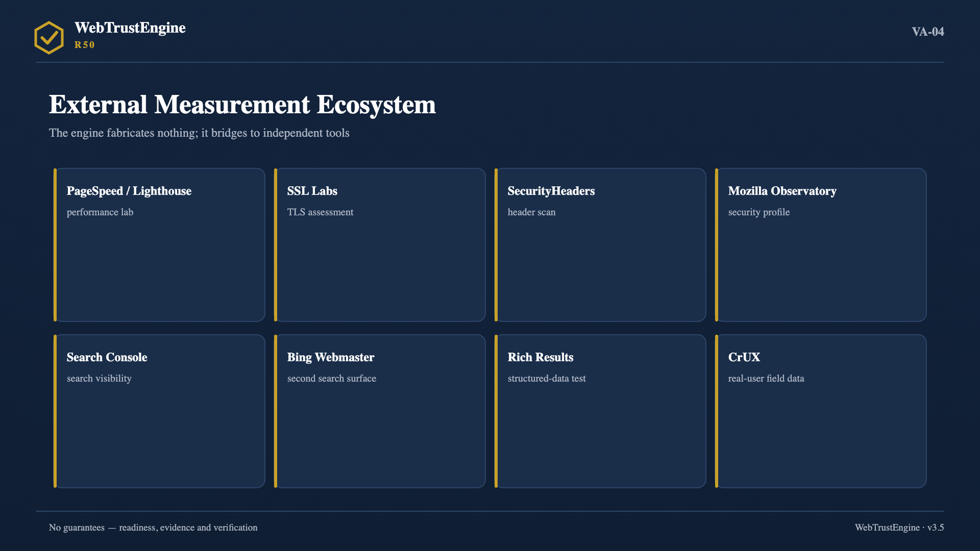Viewport: 980px width, 551px height.
Task: Select the Search Console card title
Action: click(107, 358)
